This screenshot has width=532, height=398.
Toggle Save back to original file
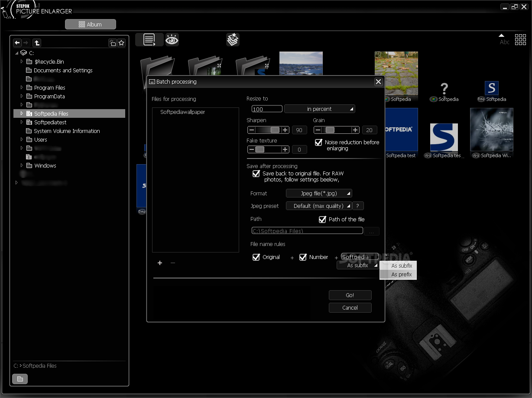coord(256,174)
